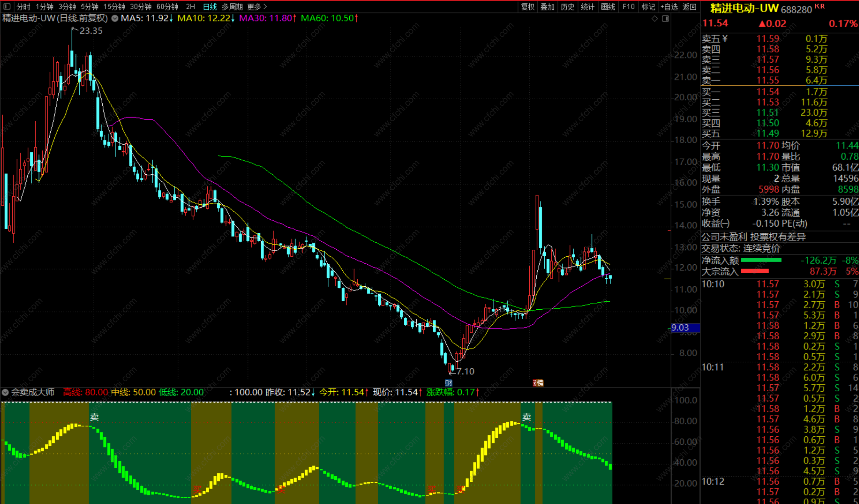Switch to the 多周期 view
This screenshot has width=859, height=504.
(232, 7)
